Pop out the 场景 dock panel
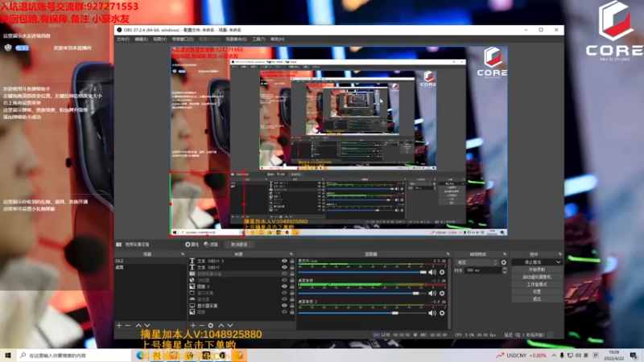The image size is (644, 362). point(183,254)
